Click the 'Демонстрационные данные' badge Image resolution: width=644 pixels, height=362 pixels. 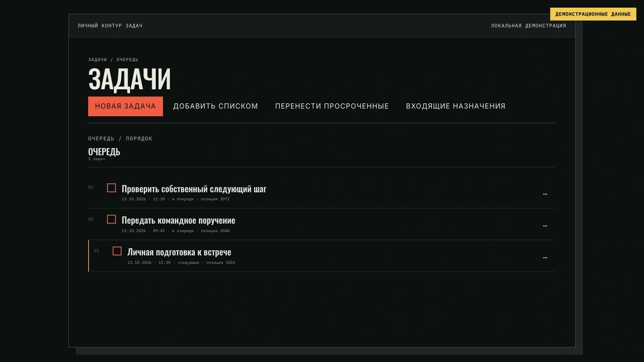click(x=593, y=14)
